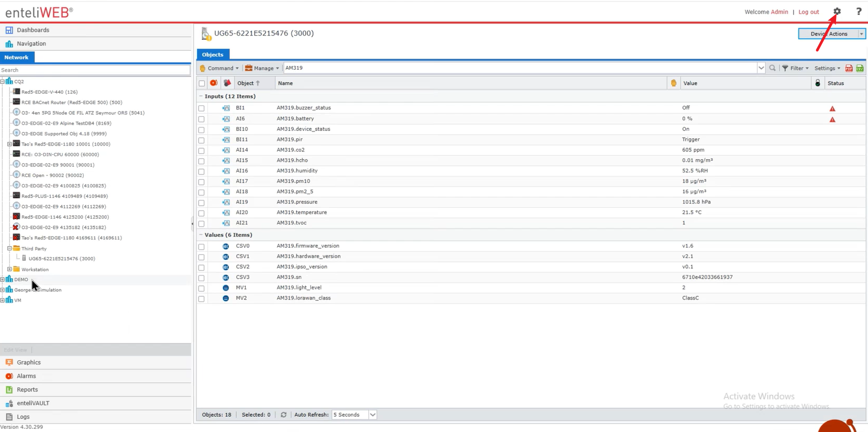The width and height of the screenshot is (868, 432).
Task: Click the alarm column header icon
Action: [214, 83]
